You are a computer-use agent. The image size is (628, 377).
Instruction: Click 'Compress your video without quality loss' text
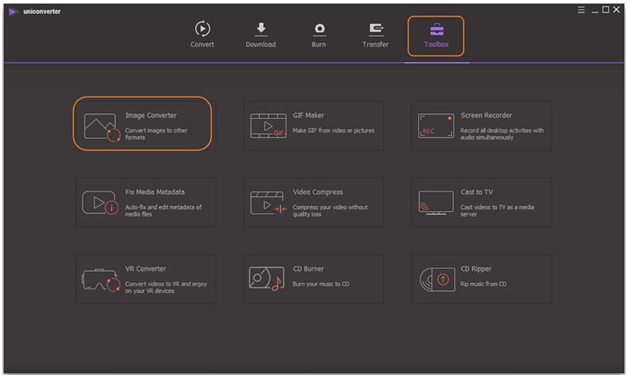tap(330, 211)
